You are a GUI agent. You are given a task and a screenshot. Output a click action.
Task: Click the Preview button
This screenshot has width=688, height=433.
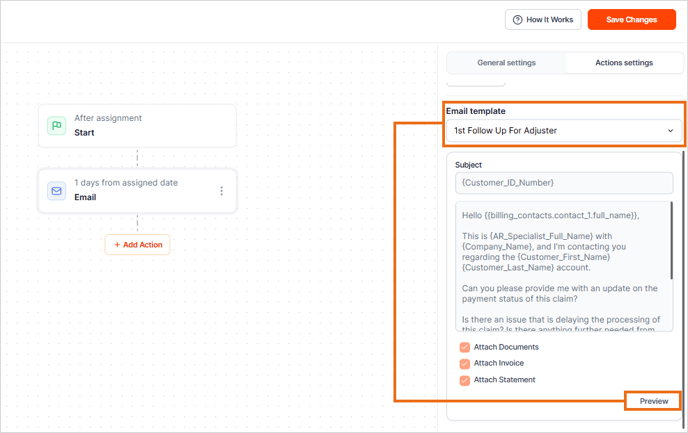tap(654, 401)
